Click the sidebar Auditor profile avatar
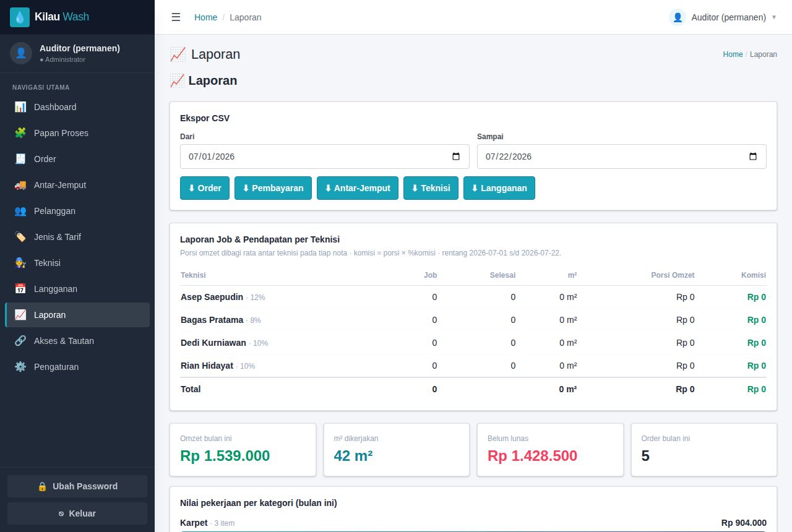 pos(21,53)
